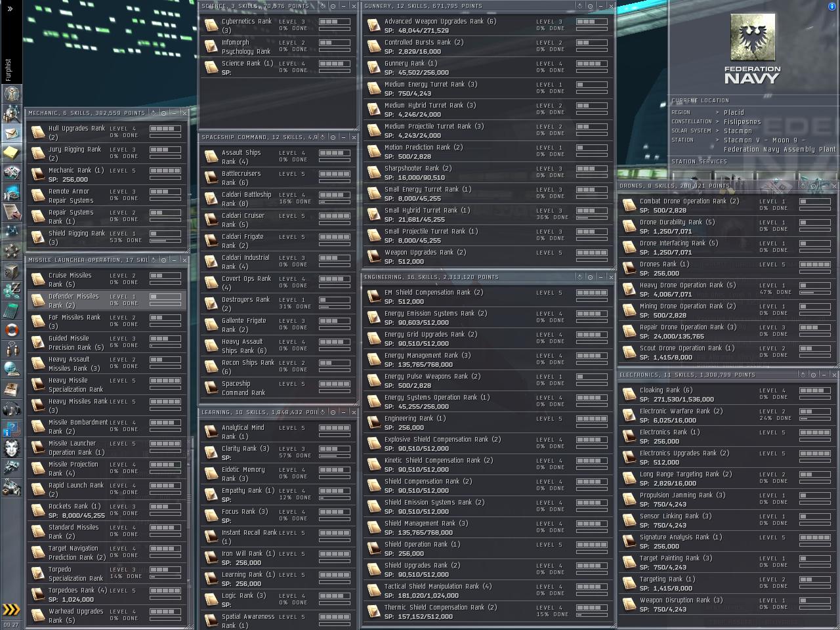Screen dimensions: 840x630
Task: Click the pale face portrait icon in sidebar
Action: click(11, 449)
